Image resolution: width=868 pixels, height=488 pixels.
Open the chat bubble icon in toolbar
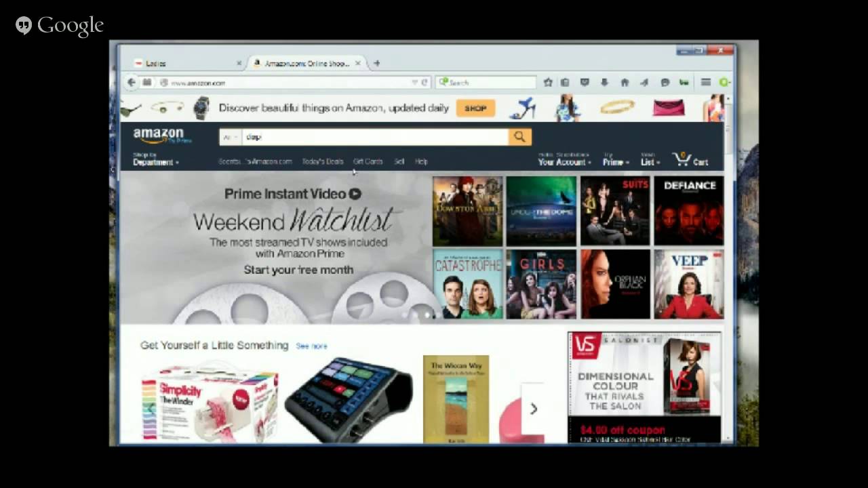click(x=665, y=82)
